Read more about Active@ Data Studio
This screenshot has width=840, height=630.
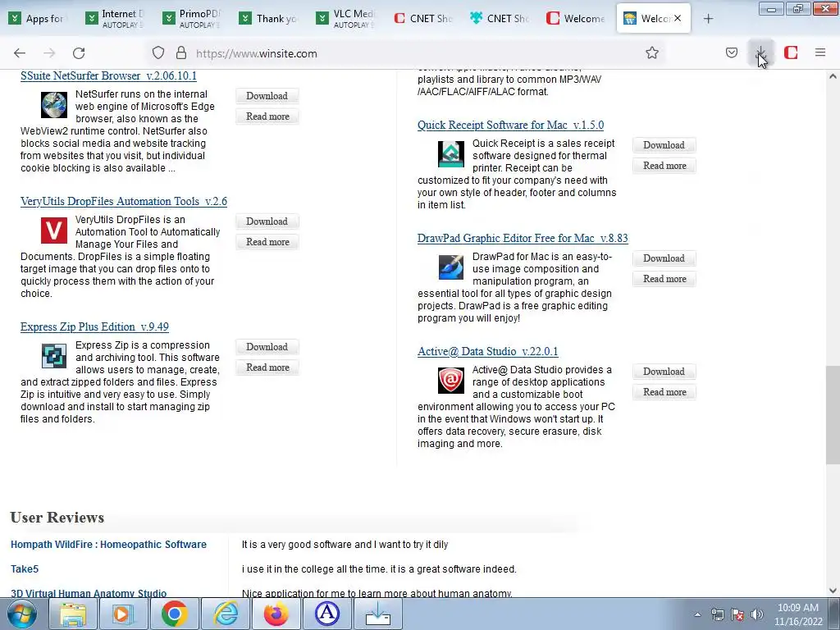[x=664, y=391]
